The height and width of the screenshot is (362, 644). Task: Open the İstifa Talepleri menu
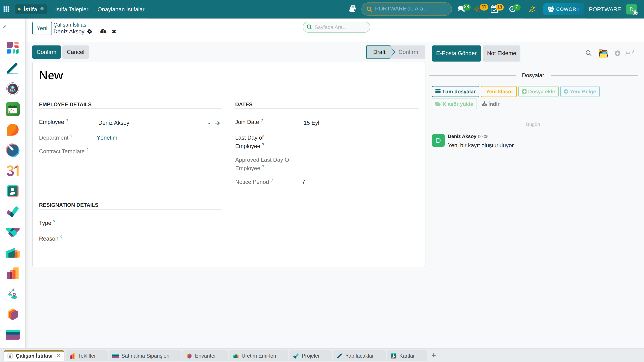coord(72,9)
